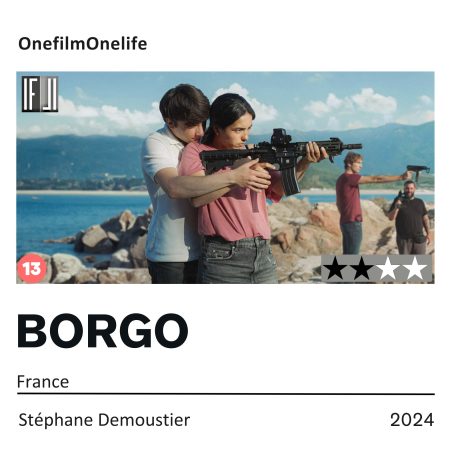Click the horizontal divider line under France
This screenshot has width=450, height=450.
point(226,394)
